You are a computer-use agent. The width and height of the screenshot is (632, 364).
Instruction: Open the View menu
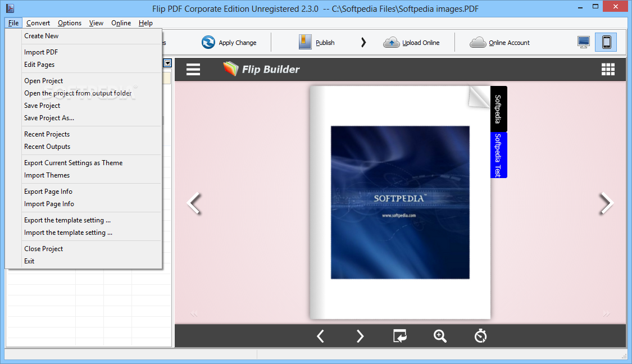click(x=96, y=23)
